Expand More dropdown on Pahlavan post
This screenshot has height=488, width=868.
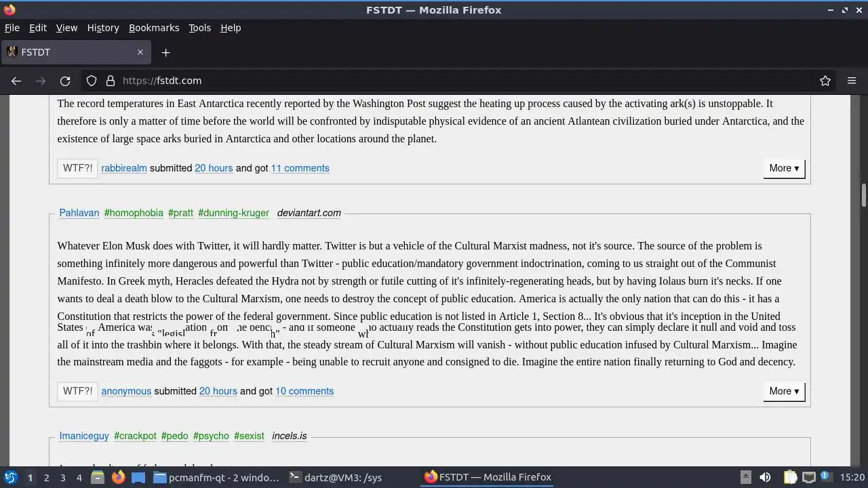coord(784,391)
